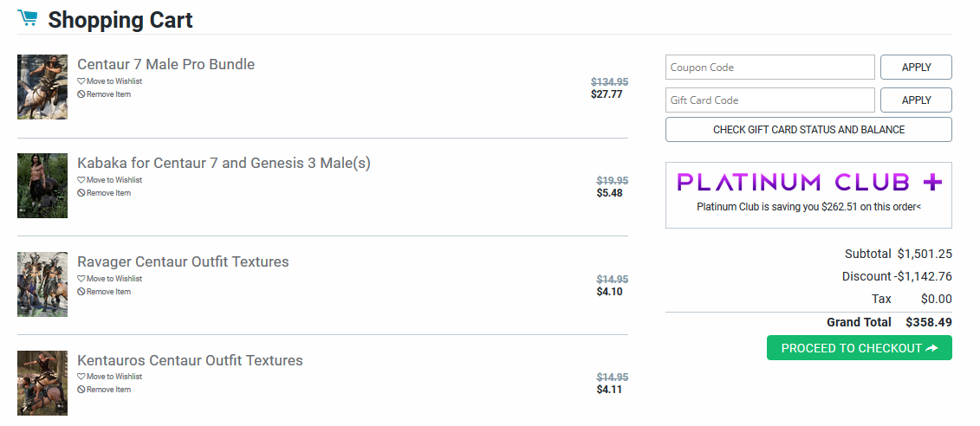Click remove icon for Centaur 7 Male Pro Bundle
The width and height of the screenshot is (980, 426).
(x=81, y=94)
